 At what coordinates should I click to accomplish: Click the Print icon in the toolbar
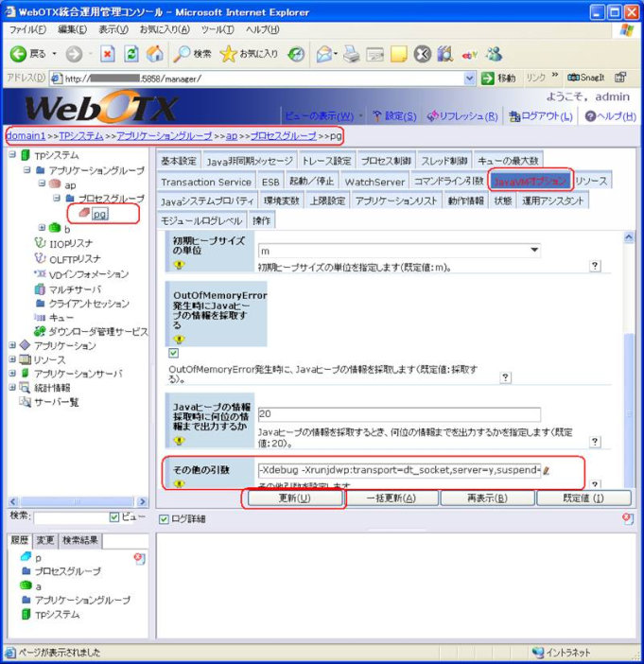pos(351,54)
